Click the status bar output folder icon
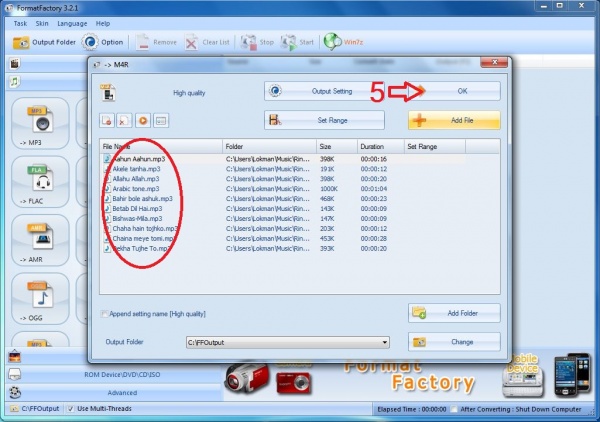 point(14,409)
